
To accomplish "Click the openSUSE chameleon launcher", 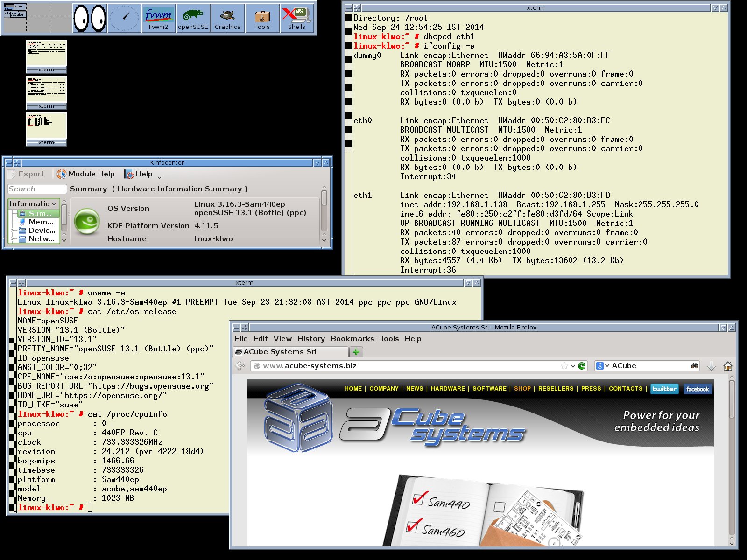I will click(x=193, y=18).
